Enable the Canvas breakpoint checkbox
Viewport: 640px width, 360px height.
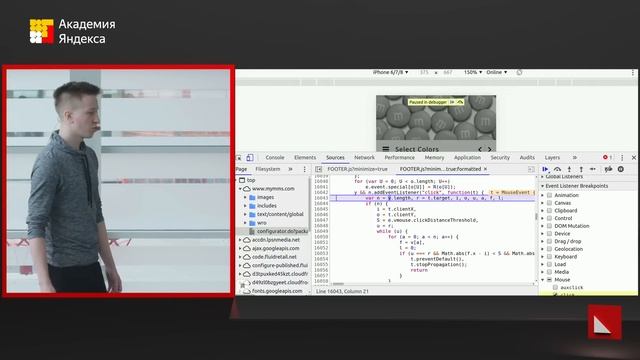tap(549, 203)
